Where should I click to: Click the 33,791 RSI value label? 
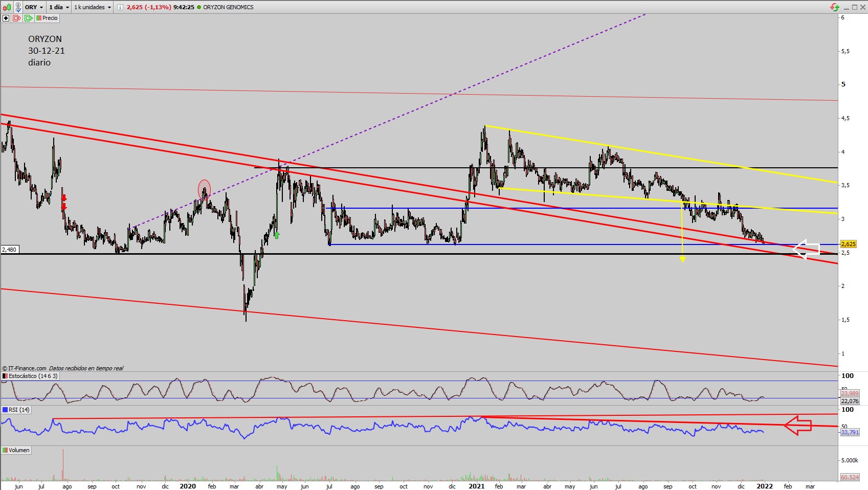click(x=850, y=432)
